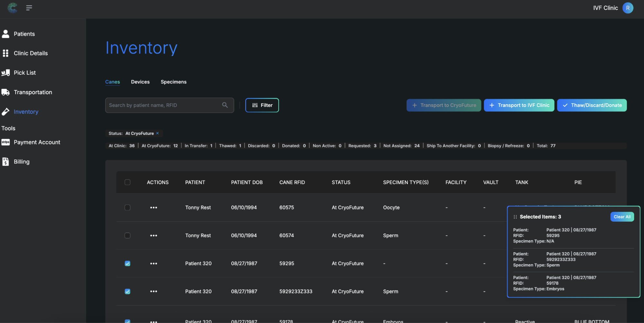Click the search magnifier icon
644x323 pixels.
(x=225, y=105)
